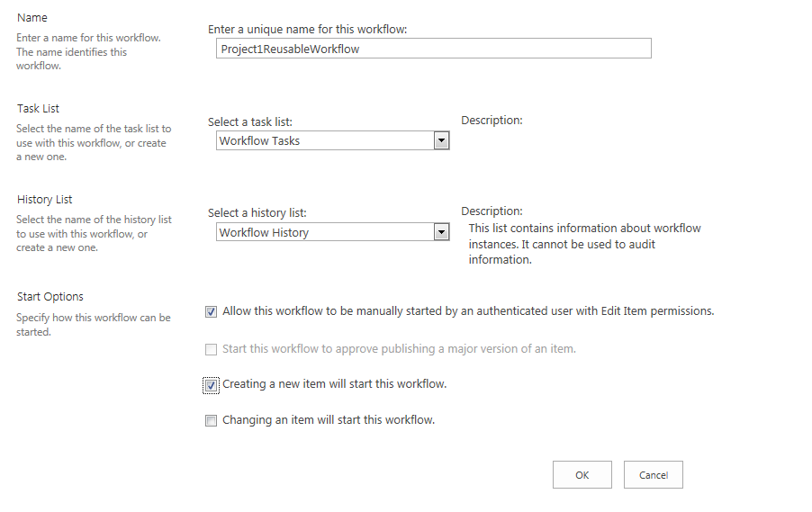
Task: Click the OK button
Action: 582,475
